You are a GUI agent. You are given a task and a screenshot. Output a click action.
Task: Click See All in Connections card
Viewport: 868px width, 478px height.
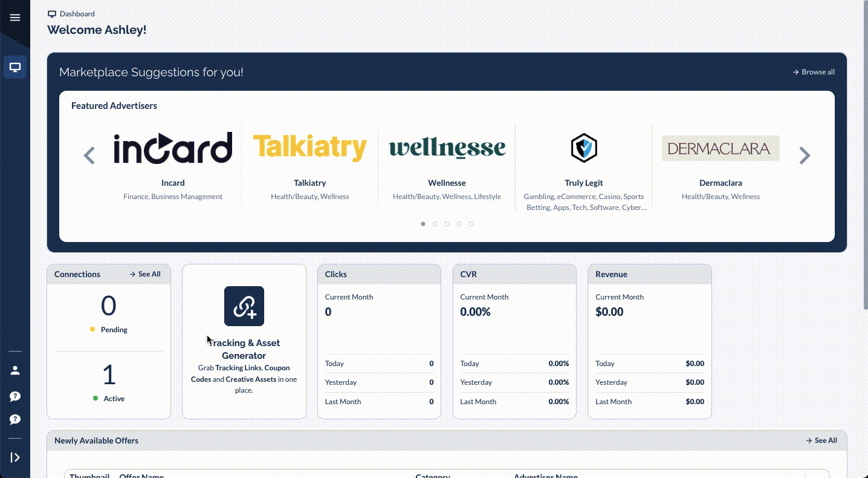[x=145, y=274]
